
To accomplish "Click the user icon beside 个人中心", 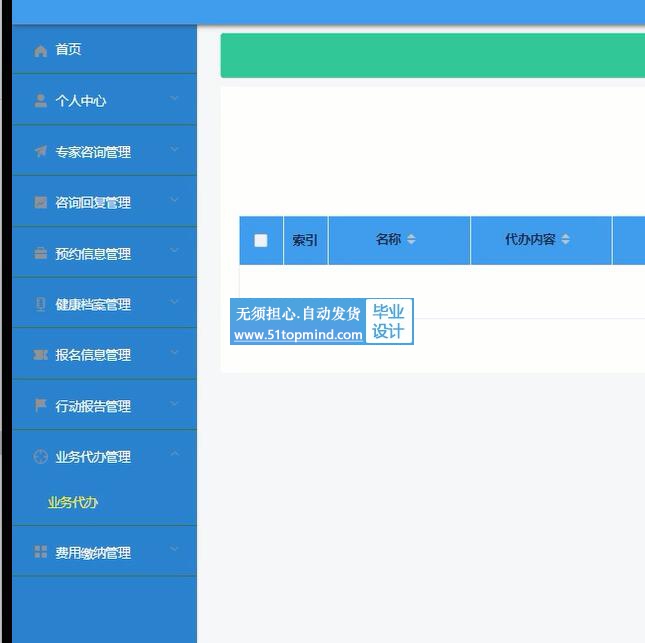I will 40,101.
